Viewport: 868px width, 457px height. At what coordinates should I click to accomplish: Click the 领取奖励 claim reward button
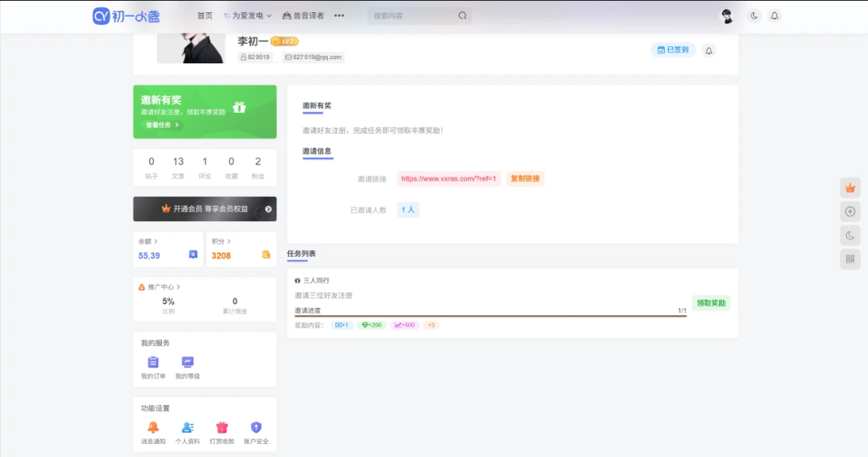click(710, 303)
